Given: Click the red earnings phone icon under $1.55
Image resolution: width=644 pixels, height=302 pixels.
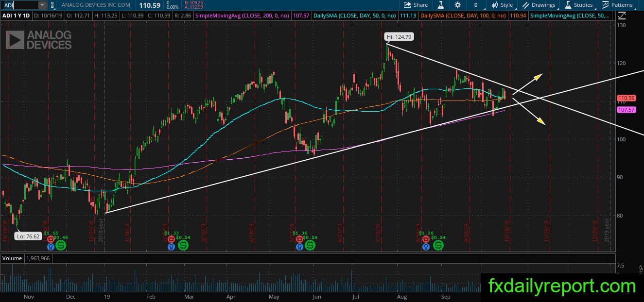Looking at the screenshot, I should pos(50,239).
